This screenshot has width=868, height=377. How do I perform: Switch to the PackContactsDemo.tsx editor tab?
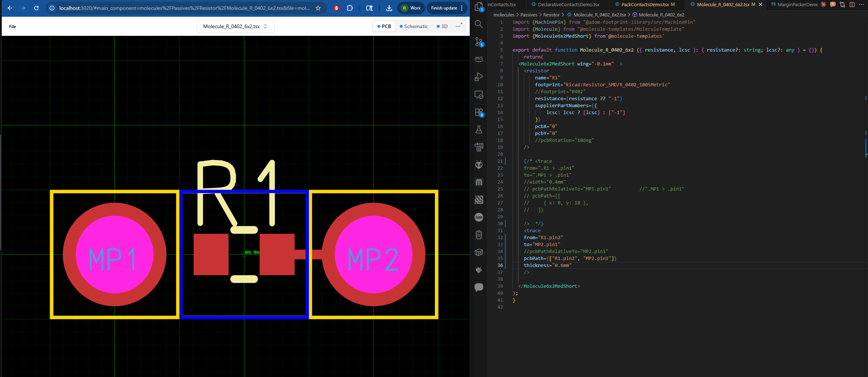645,4
